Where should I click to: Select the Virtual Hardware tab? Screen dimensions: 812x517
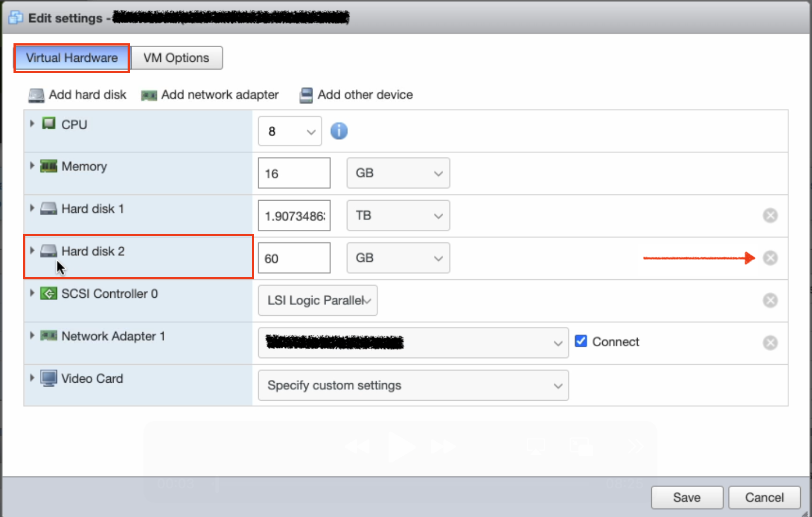tap(72, 58)
